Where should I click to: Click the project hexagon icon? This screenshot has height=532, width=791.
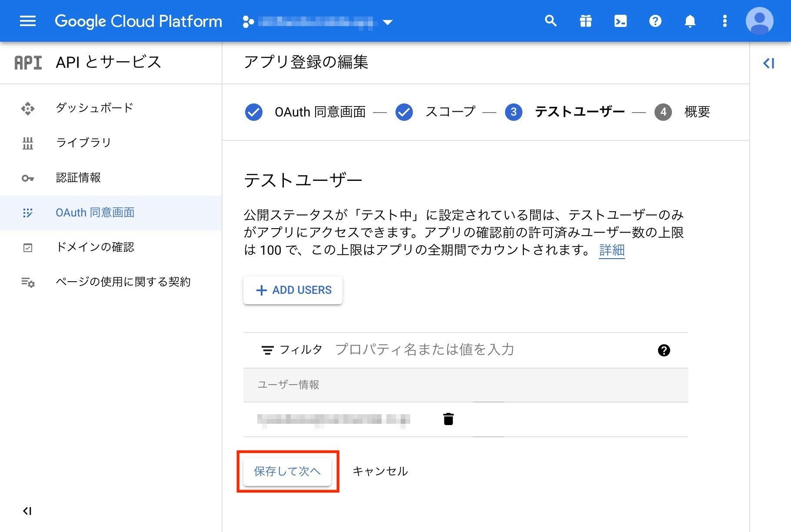coord(248,21)
